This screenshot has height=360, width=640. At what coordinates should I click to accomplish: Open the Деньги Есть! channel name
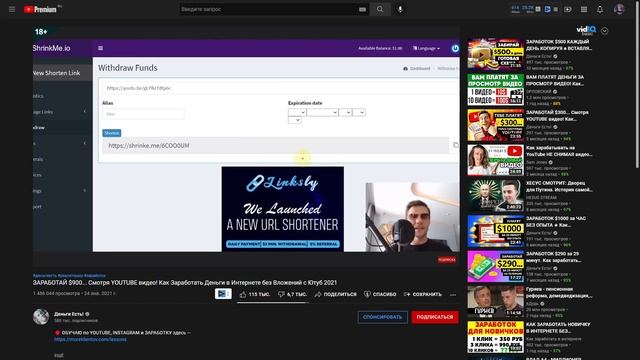coord(69,314)
